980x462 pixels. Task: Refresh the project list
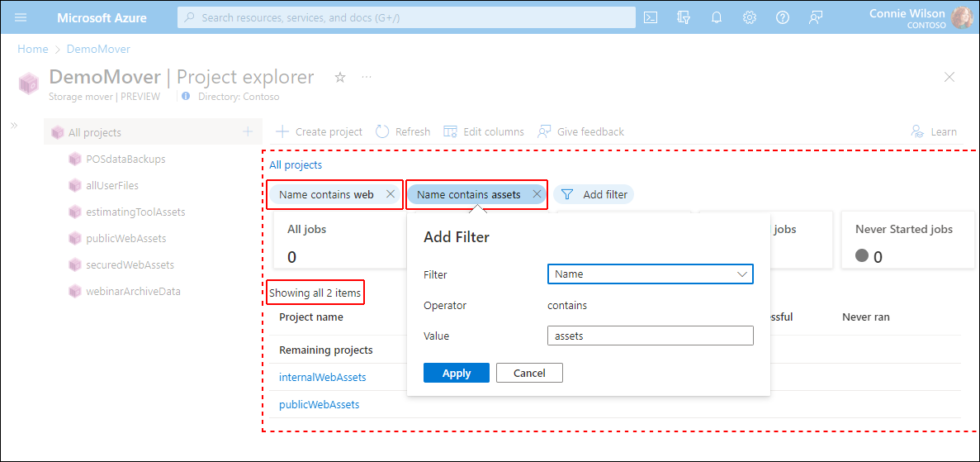coord(403,131)
